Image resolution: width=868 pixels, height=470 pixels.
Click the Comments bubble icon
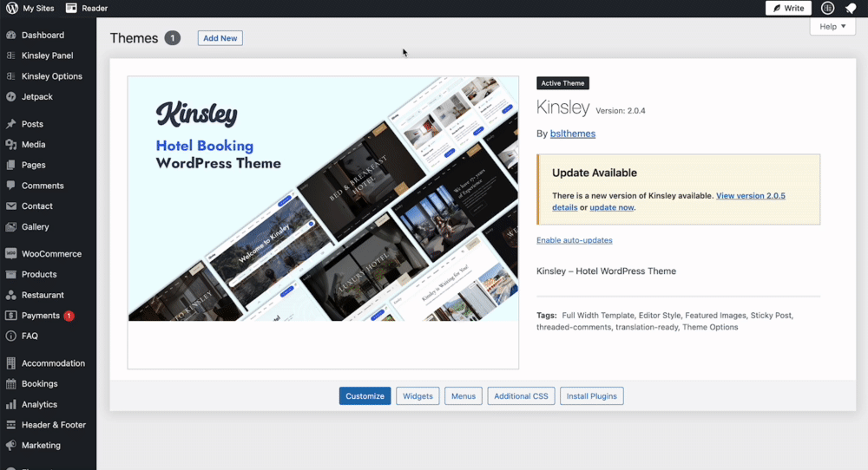[x=11, y=186]
